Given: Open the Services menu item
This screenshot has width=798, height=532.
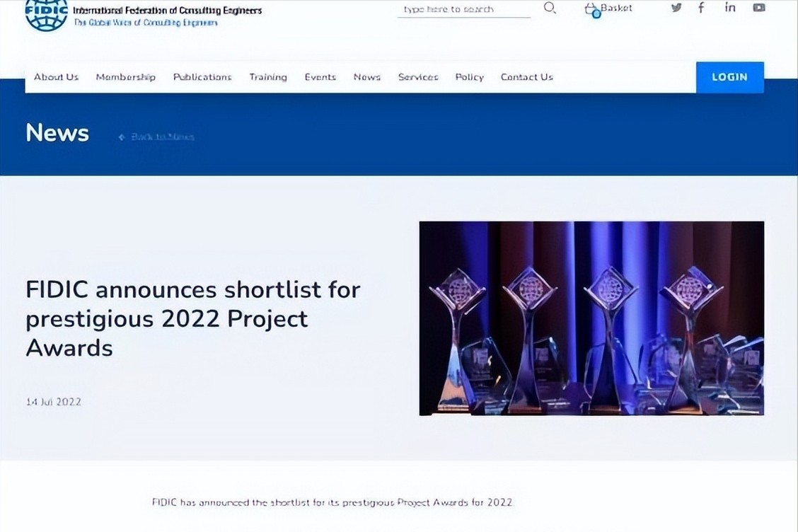Looking at the screenshot, I should [418, 77].
